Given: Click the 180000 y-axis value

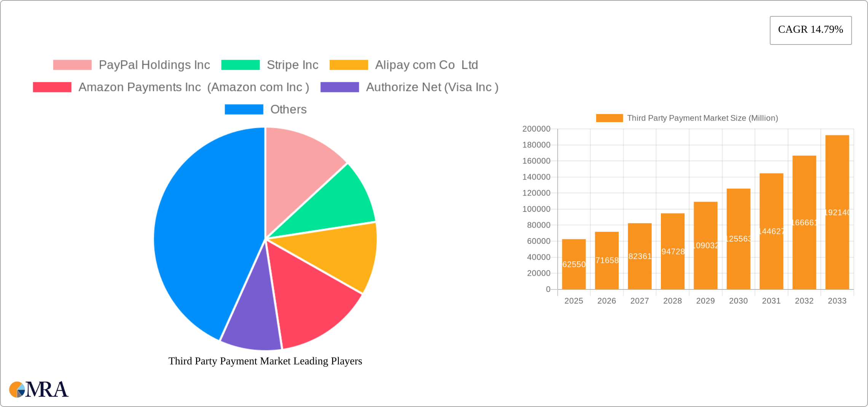Looking at the screenshot, I should click(x=536, y=145).
